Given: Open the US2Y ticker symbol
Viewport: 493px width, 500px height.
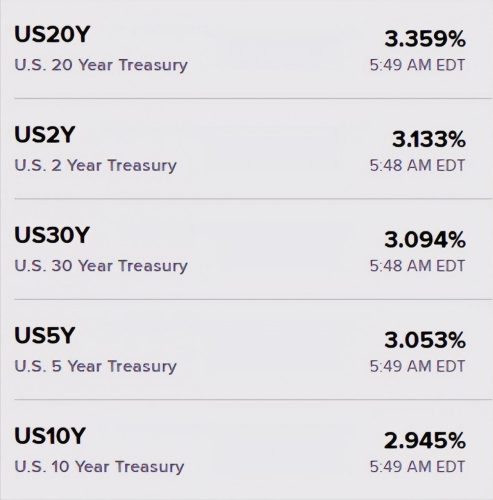Looking at the screenshot, I should [x=45, y=135].
